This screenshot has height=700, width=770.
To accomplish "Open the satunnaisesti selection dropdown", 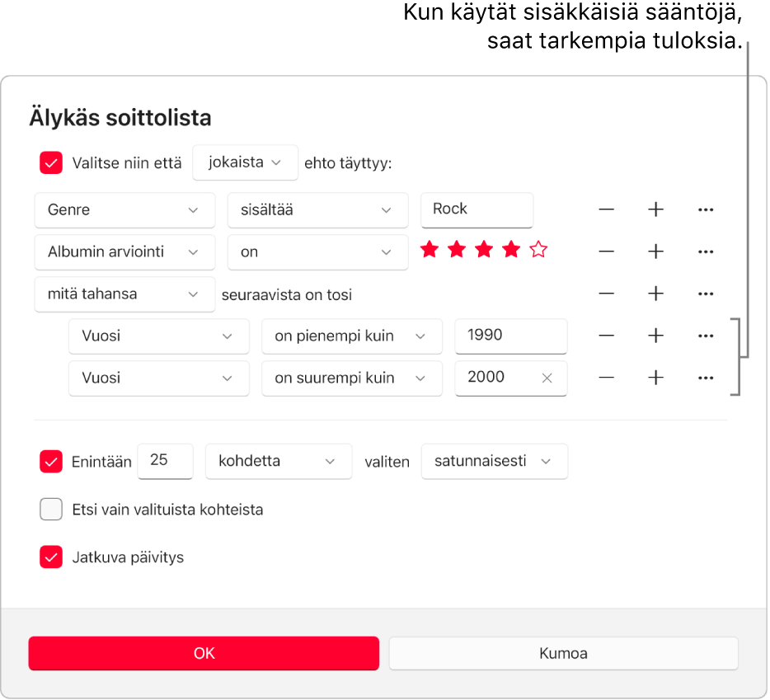I will click(x=494, y=462).
